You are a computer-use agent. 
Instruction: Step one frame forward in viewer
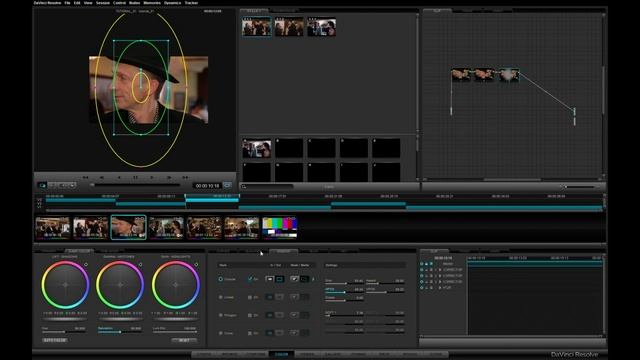[169, 178]
